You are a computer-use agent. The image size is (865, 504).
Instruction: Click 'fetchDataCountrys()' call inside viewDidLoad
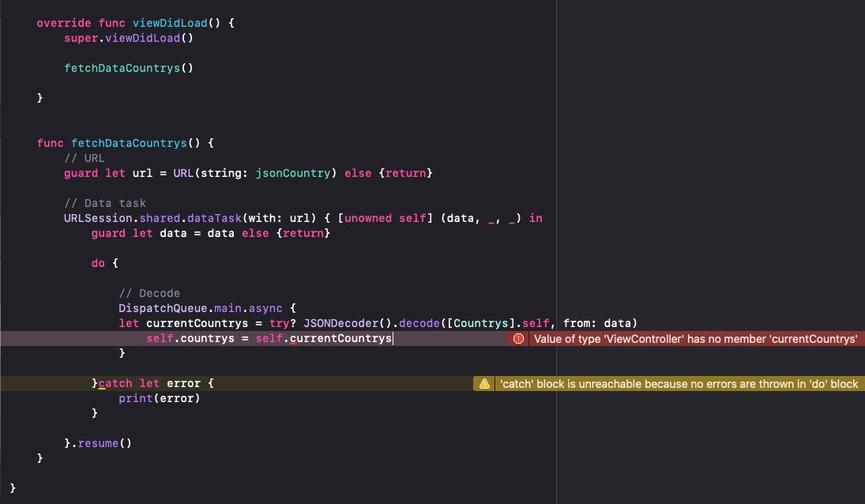129,68
